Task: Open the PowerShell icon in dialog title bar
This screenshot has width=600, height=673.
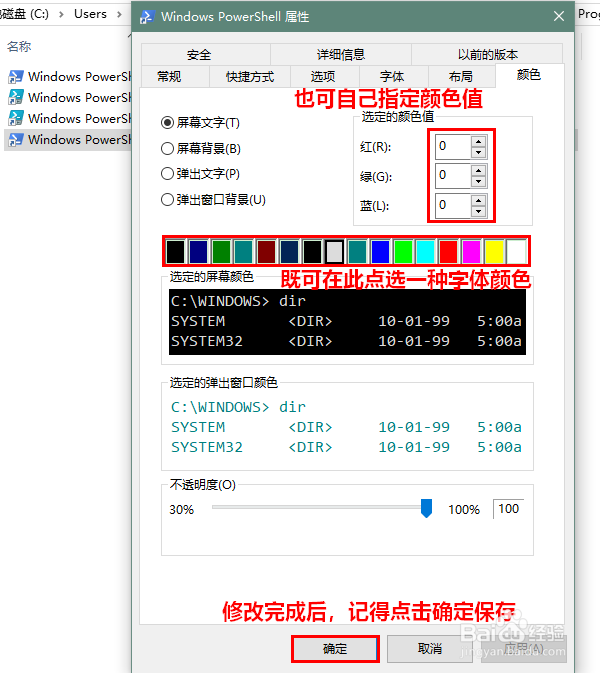Action: 147,17
